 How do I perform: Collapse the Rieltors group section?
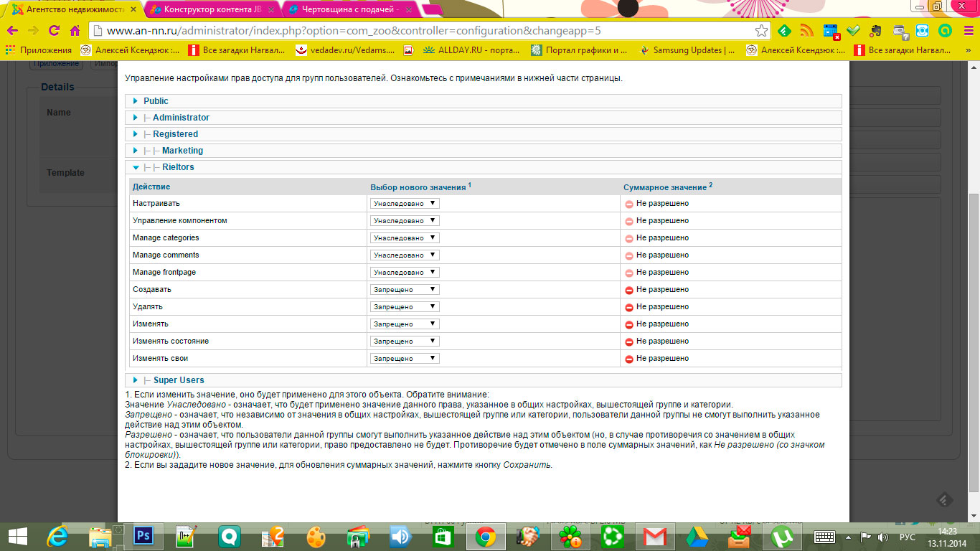178,167
